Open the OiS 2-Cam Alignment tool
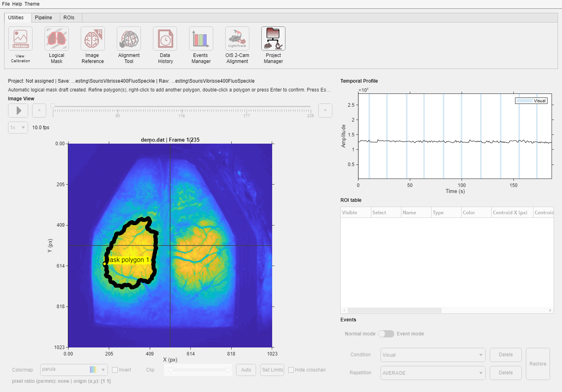The width and height of the screenshot is (562, 392). click(237, 39)
